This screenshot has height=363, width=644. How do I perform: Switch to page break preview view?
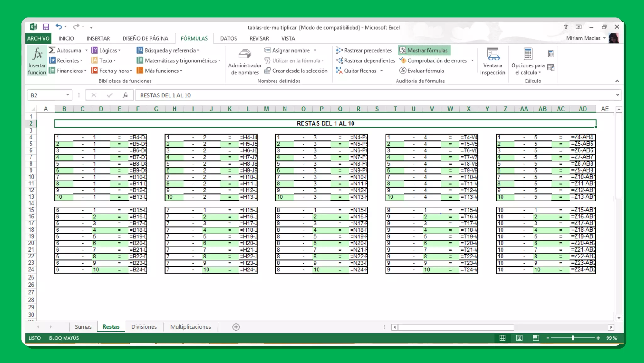pos(536,338)
